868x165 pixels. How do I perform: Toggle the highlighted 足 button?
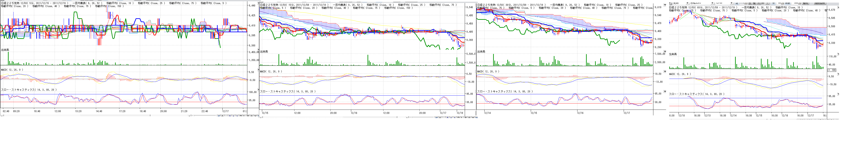(737, 3)
